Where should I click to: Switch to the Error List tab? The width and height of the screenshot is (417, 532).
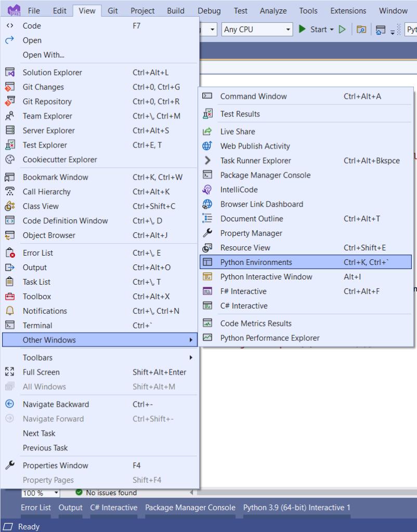(x=36, y=508)
